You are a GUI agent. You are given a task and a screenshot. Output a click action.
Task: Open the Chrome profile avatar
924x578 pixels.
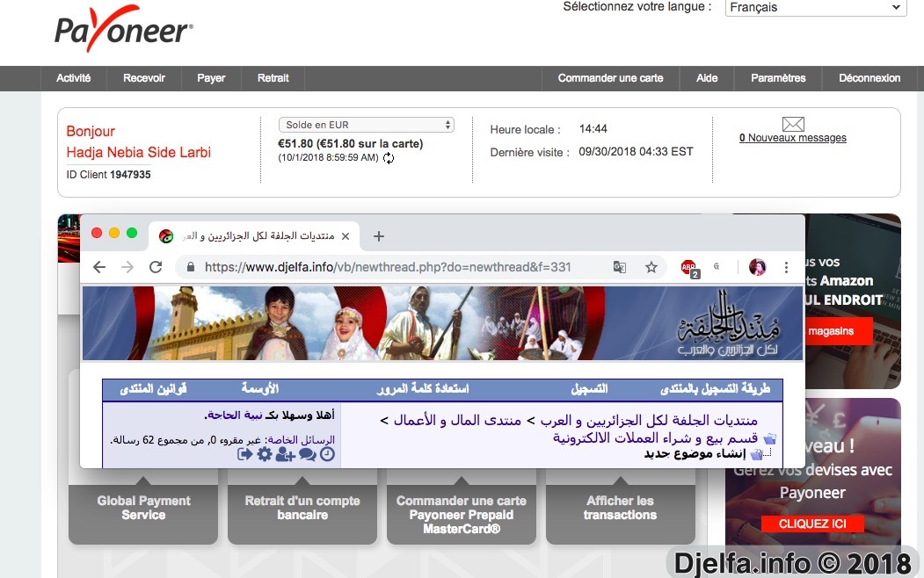point(757,267)
